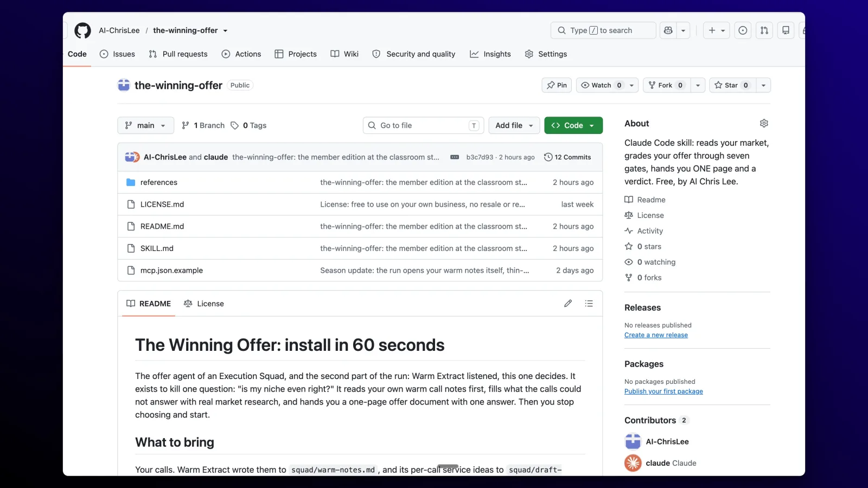
Task: Open the references folder
Action: pyautogui.click(x=159, y=183)
